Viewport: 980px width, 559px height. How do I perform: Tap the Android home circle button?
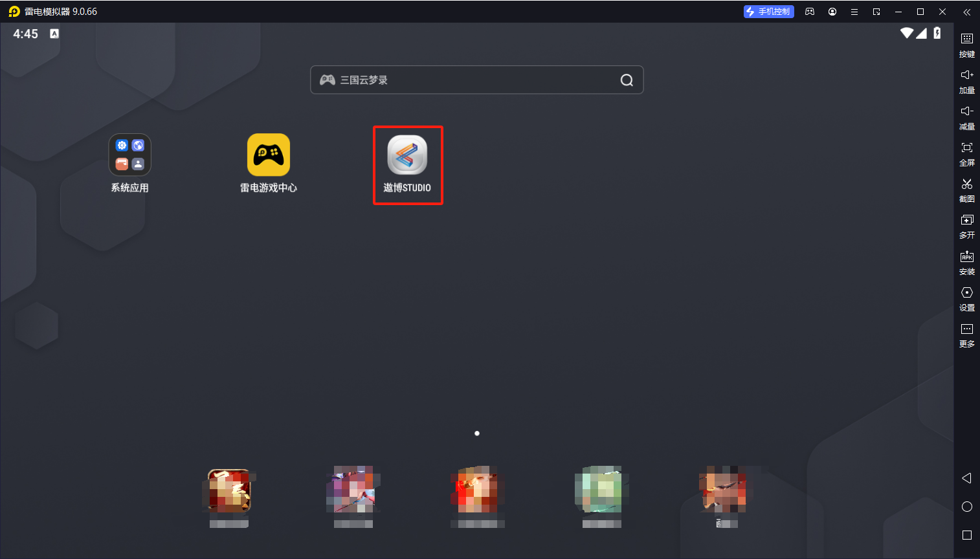967,507
